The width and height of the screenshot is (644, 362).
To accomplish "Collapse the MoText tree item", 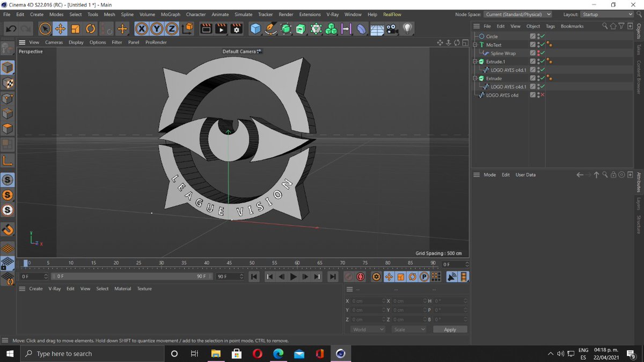I will (x=475, y=45).
